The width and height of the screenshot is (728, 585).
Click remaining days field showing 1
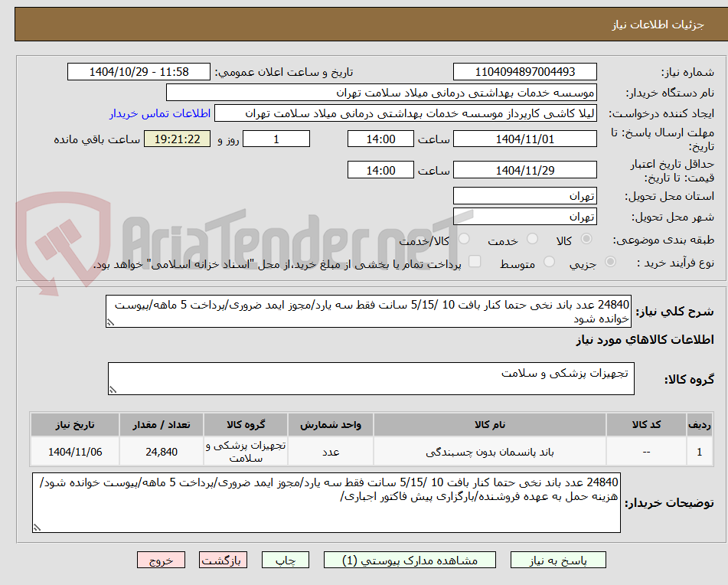coord(276,139)
